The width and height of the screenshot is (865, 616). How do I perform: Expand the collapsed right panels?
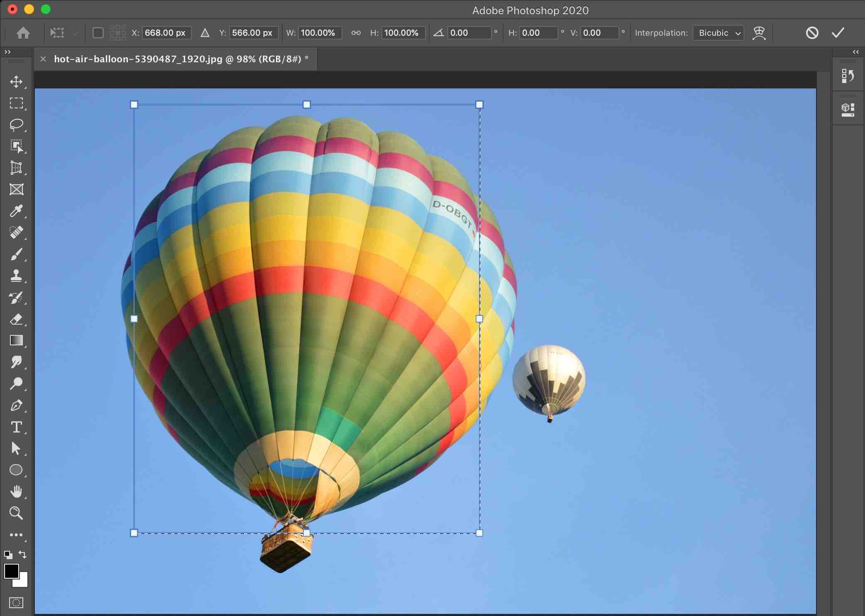[x=855, y=52]
